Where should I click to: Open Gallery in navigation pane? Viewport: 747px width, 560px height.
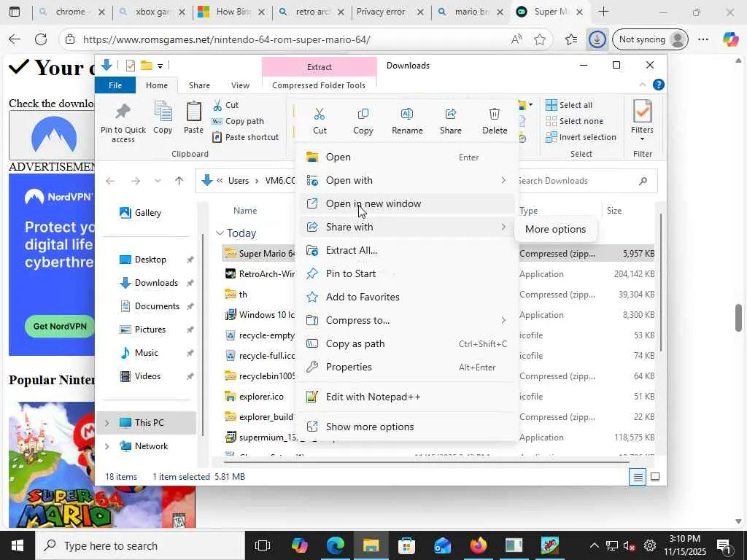[140, 213]
